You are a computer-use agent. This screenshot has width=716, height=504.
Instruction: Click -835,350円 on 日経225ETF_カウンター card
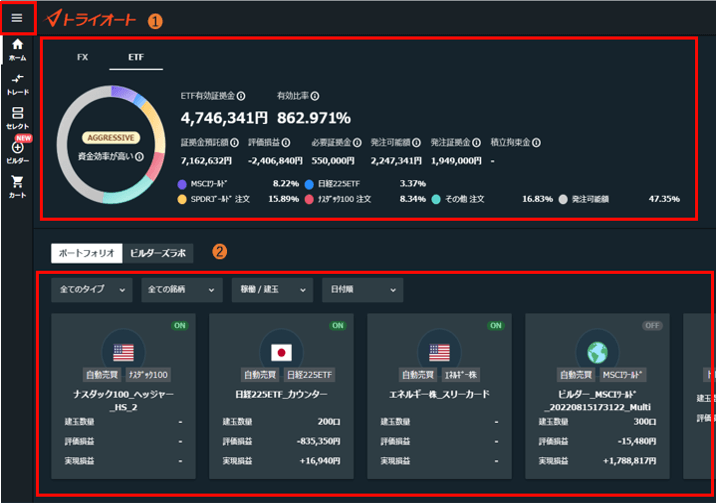tap(318, 441)
